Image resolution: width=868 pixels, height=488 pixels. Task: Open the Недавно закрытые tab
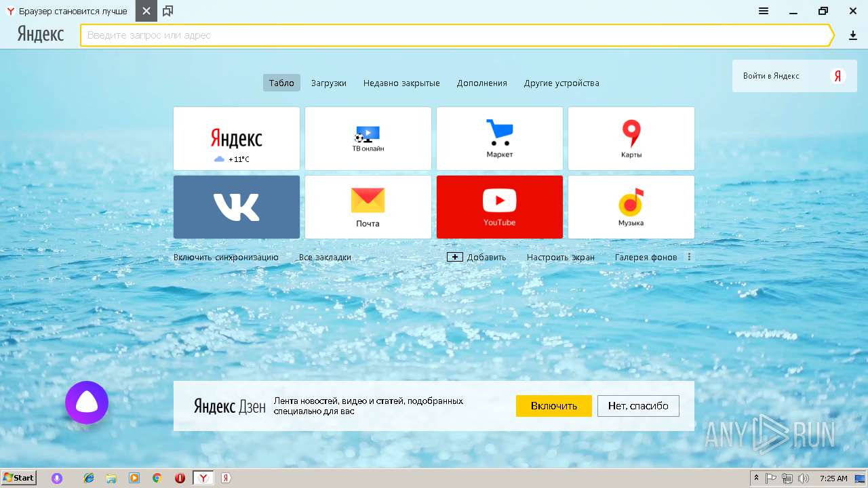(x=401, y=83)
